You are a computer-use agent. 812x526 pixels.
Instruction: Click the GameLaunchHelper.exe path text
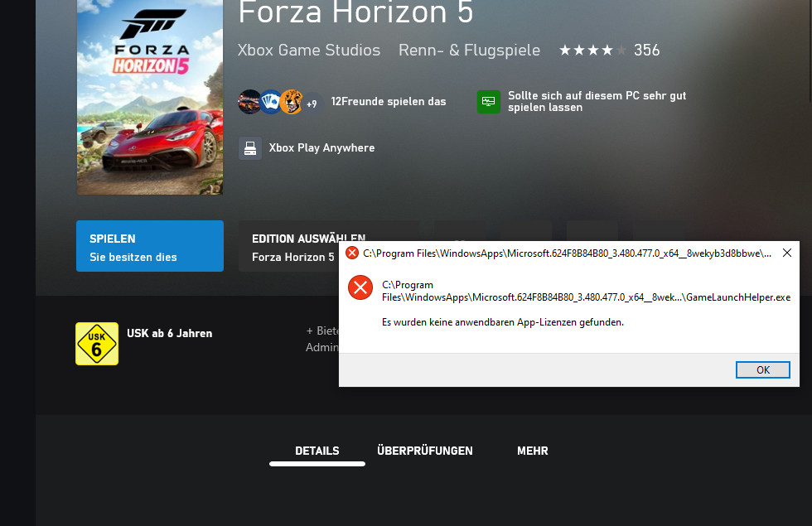coord(587,291)
